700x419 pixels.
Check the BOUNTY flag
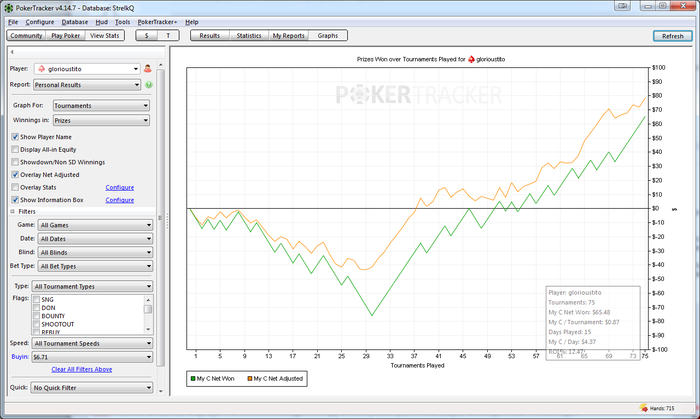37,316
